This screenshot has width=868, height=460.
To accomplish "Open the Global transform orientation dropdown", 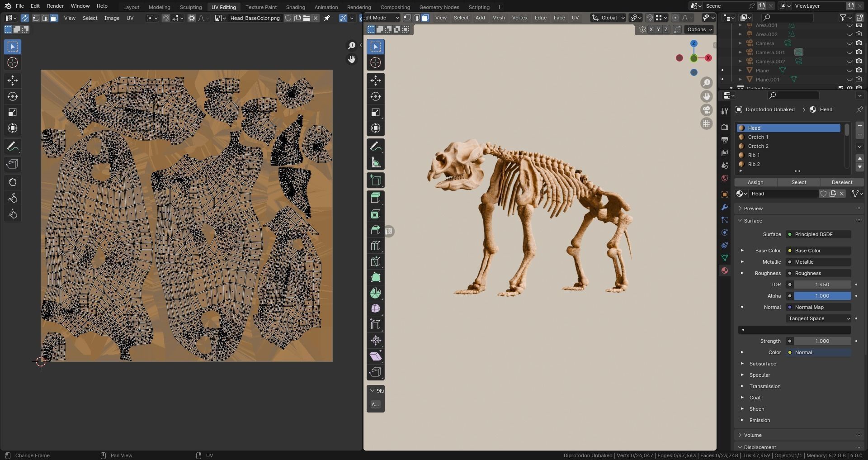I will pos(608,18).
